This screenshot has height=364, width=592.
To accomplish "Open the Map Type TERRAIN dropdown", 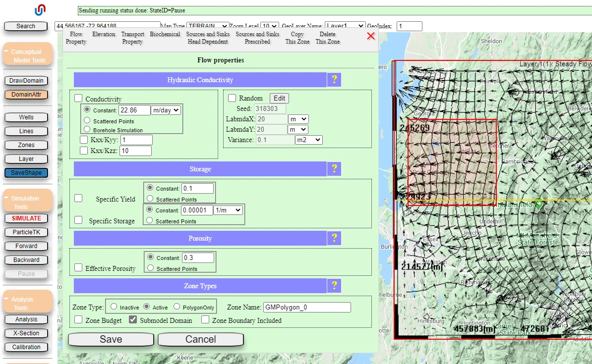I will coord(208,26).
